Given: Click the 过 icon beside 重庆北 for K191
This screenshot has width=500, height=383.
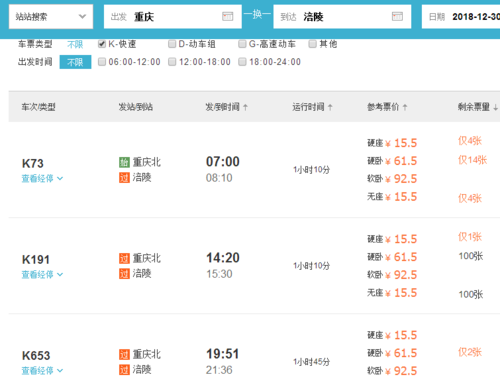Looking at the screenshot, I should pos(124,258).
